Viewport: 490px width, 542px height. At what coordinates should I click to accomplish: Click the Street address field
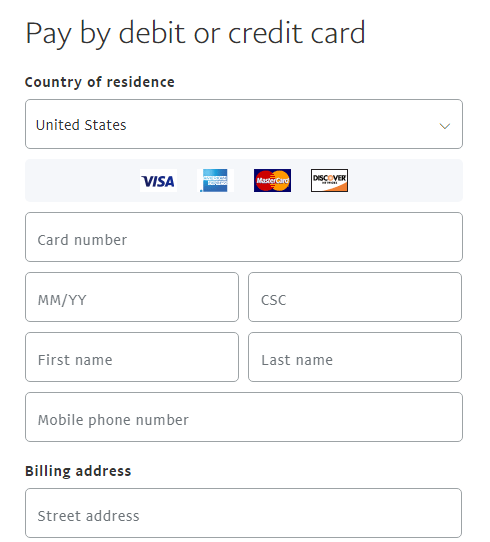[x=244, y=513]
